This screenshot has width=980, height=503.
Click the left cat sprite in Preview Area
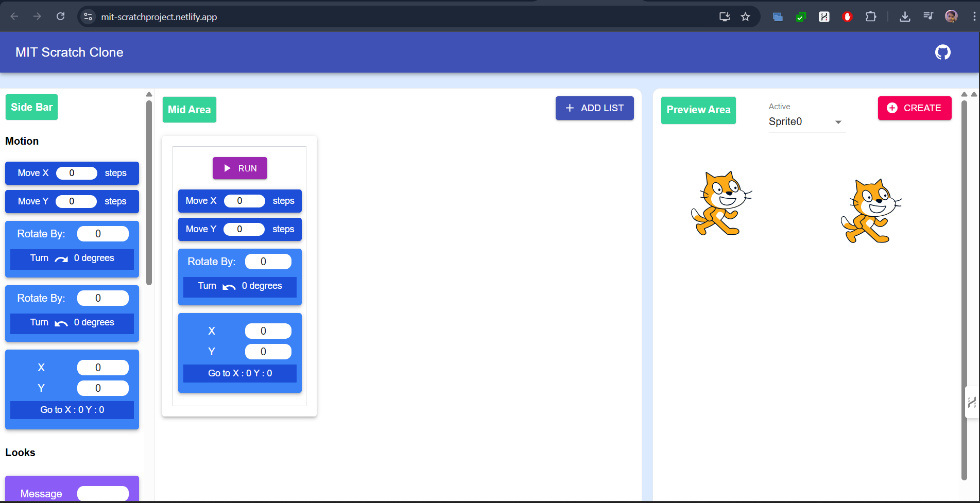tap(721, 203)
